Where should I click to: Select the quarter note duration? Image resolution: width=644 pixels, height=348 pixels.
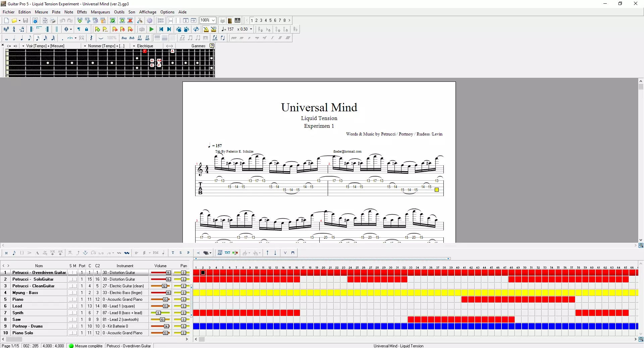coord(22,38)
